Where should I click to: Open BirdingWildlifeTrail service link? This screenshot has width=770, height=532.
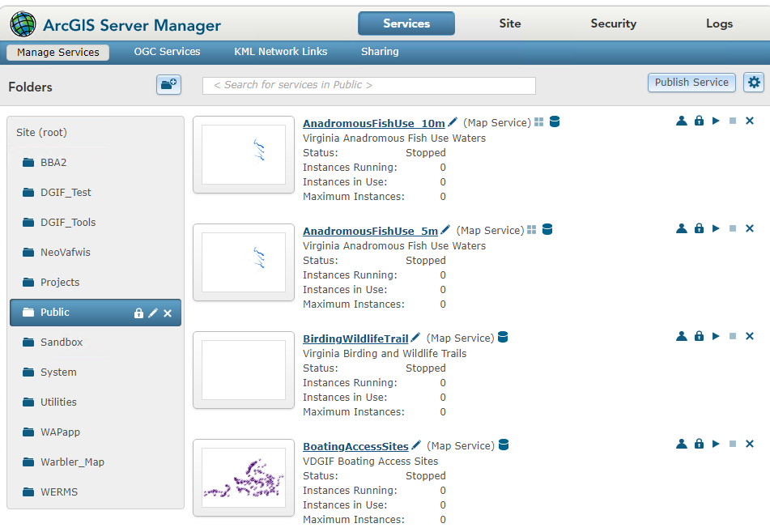pyautogui.click(x=355, y=338)
